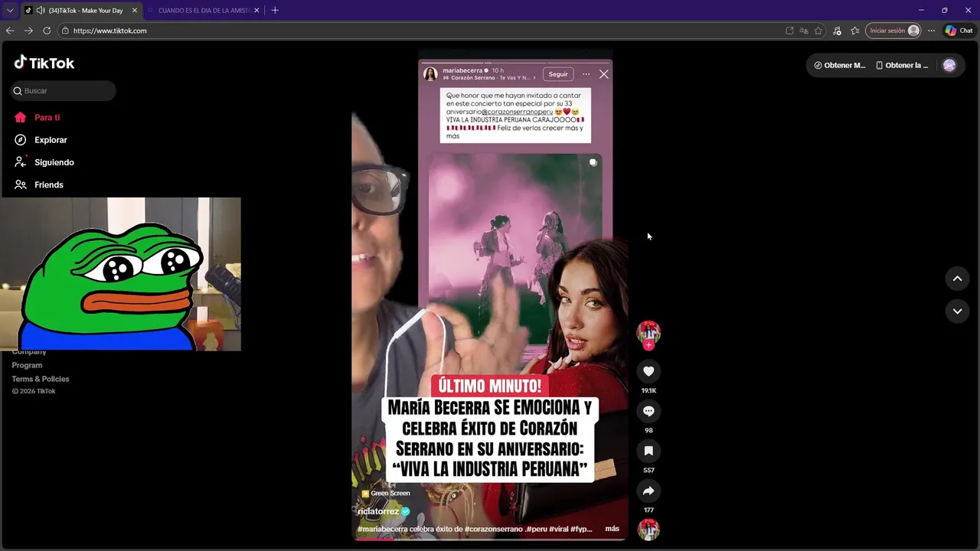Open the favorites list icon
The image size is (980, 551).
tap(855, 31)
